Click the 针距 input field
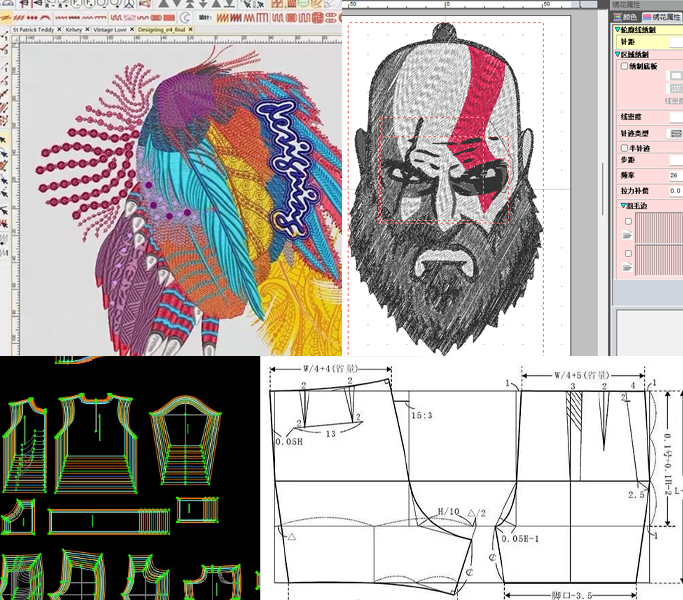683x600 pixels. 676,42
